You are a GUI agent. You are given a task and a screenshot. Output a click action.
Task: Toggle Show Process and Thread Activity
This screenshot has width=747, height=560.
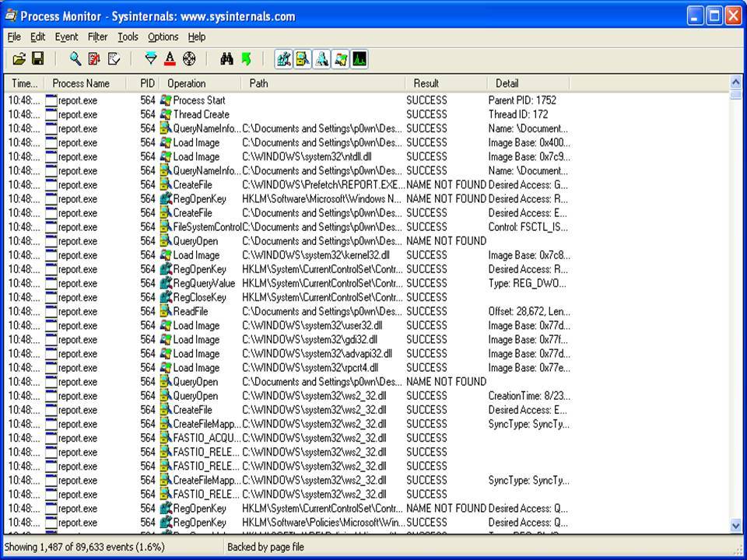pyautogui.click(x=340, y=59)
